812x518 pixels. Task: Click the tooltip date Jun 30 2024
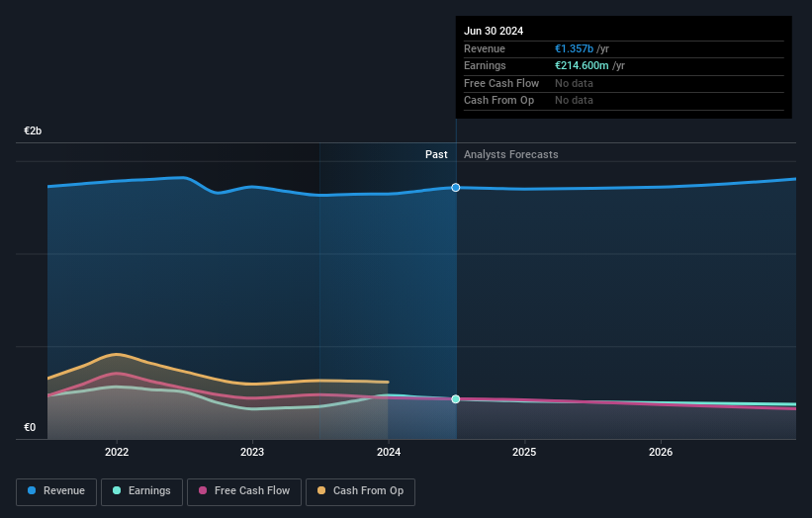(x=494, y=31)
